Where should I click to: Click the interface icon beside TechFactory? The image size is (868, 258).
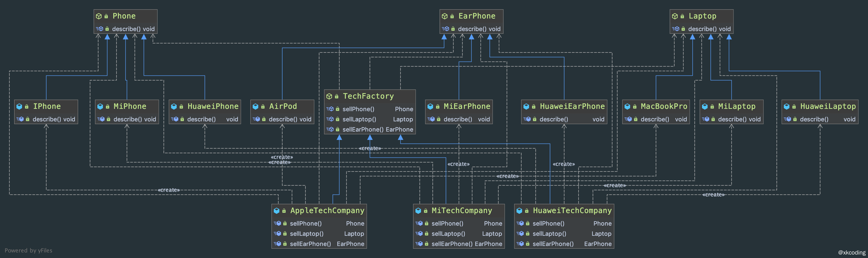pos(329,96)
